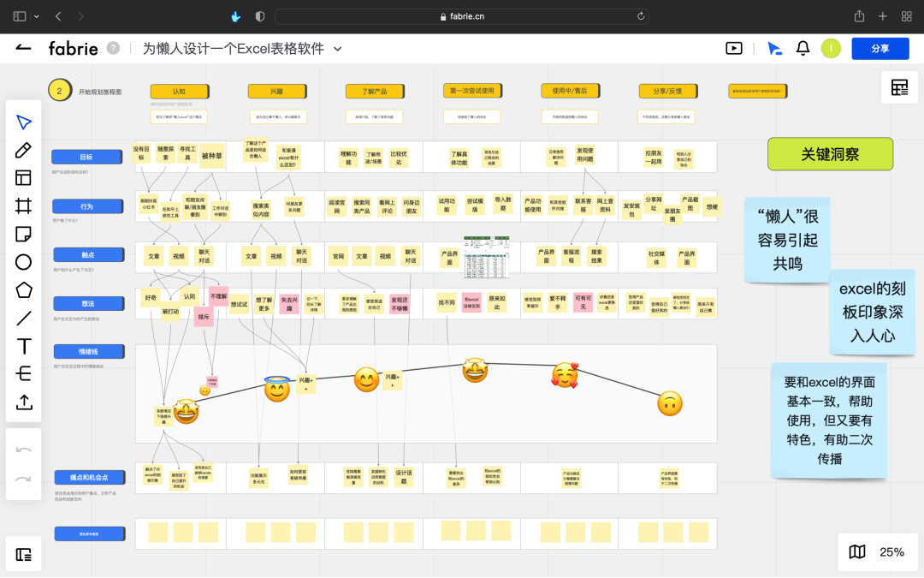This screenshot has width=924, height=578.
Task: Select the yellow step number 2 circle
Action: [x=60, y=91]
